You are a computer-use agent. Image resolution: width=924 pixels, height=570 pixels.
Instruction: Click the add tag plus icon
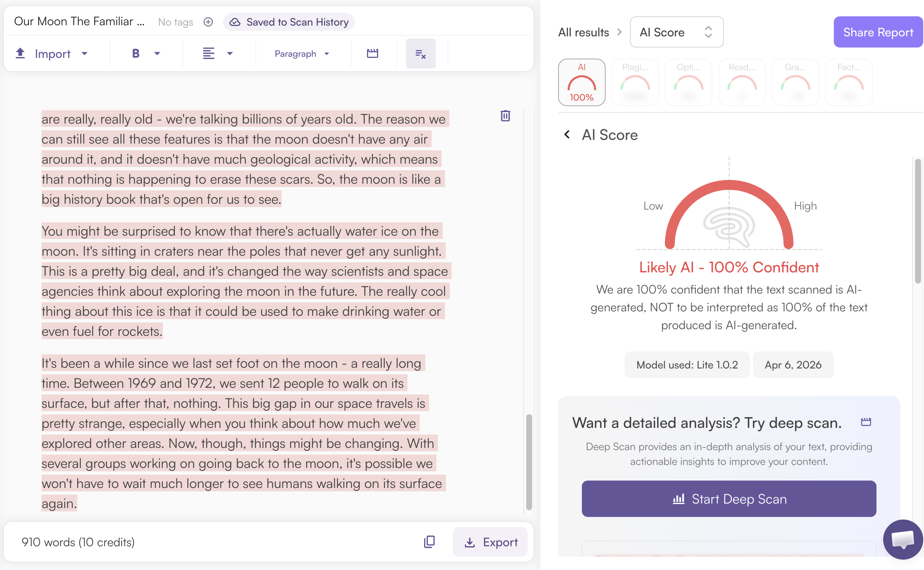[x=208, y=22]
